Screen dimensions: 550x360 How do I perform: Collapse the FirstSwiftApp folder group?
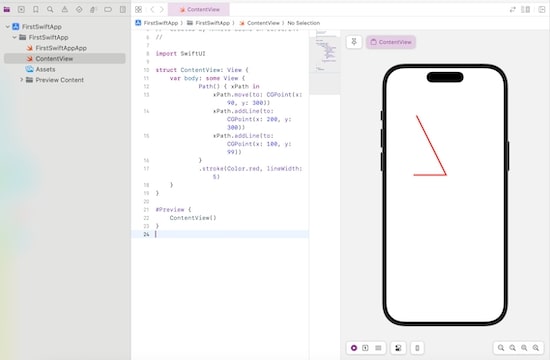pos(14,37)
